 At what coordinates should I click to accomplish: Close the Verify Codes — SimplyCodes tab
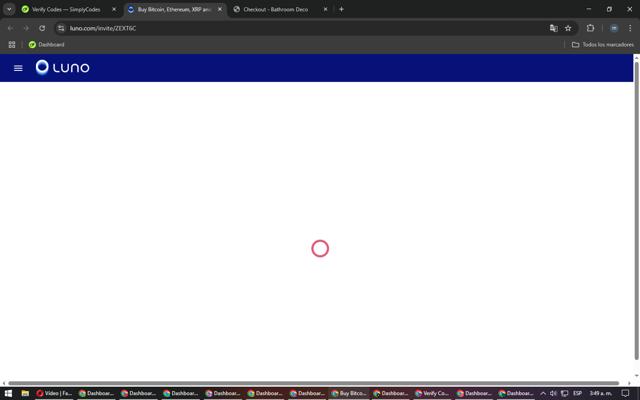114,9
